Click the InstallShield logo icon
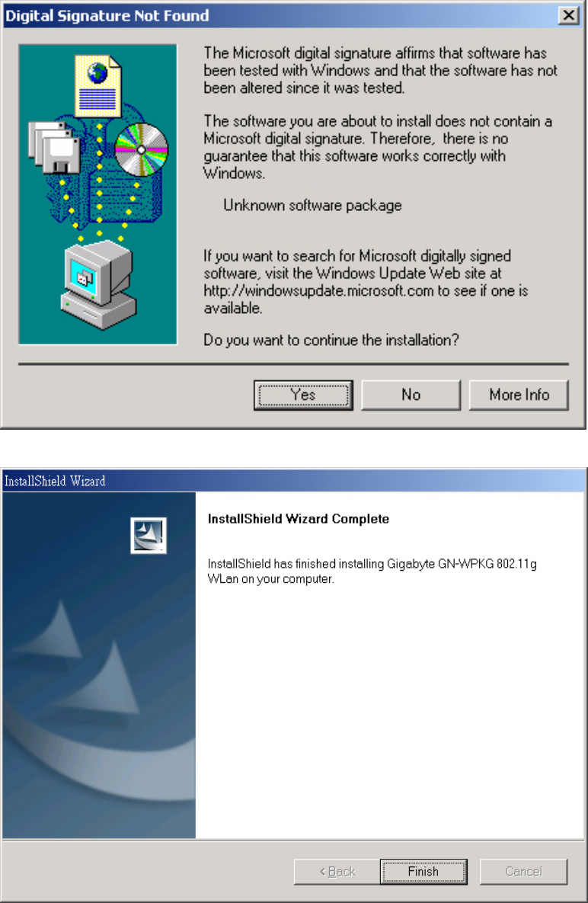Screen dimensions: 588x903 click(x=149, y=536)
